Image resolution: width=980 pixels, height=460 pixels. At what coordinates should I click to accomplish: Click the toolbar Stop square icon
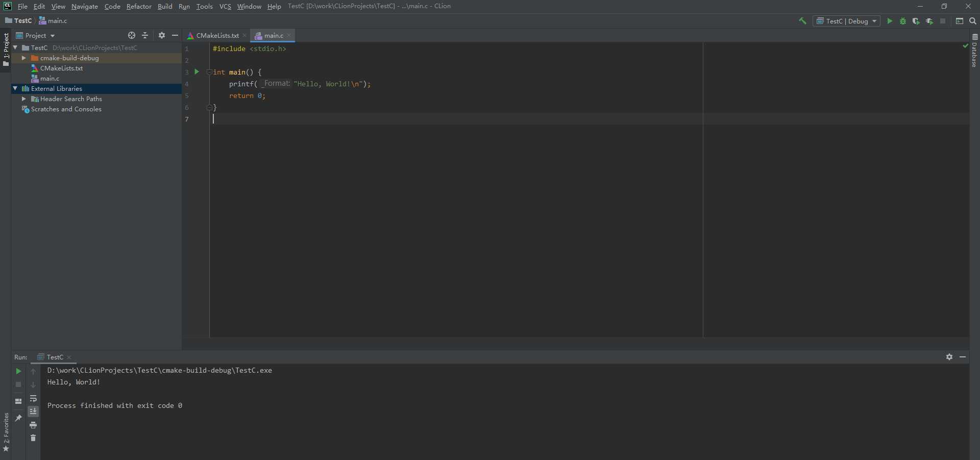tap(943, 21)
